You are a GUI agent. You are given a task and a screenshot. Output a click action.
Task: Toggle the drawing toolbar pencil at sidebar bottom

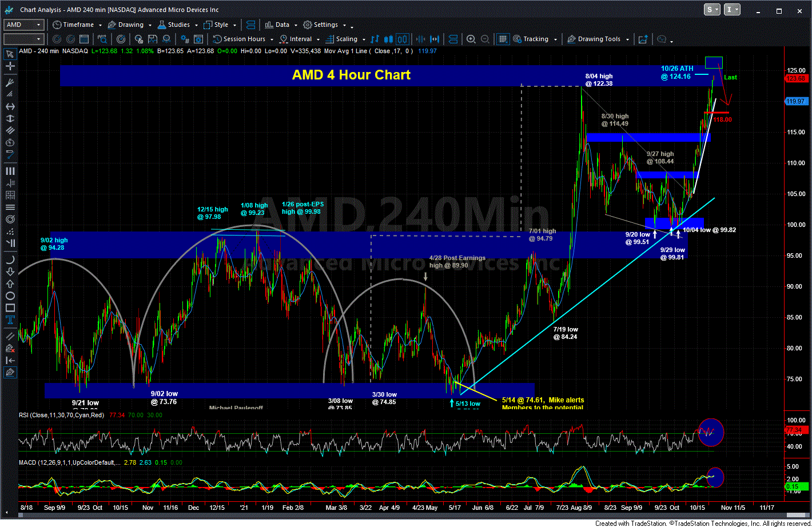(10, 373)
